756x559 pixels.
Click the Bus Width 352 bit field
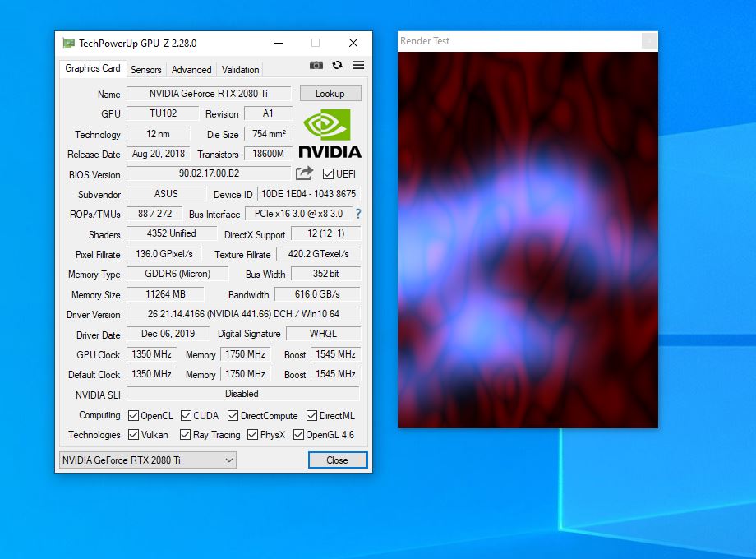tap(326, 274)
